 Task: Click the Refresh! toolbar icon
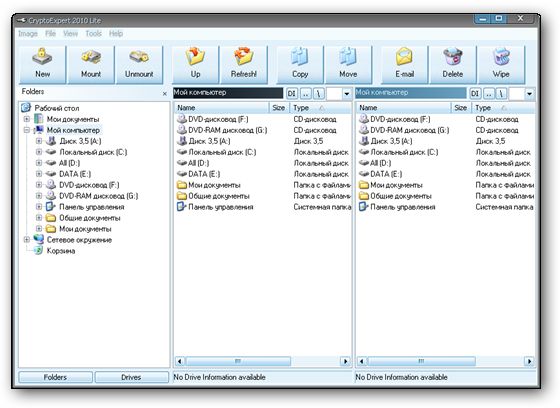244,64
